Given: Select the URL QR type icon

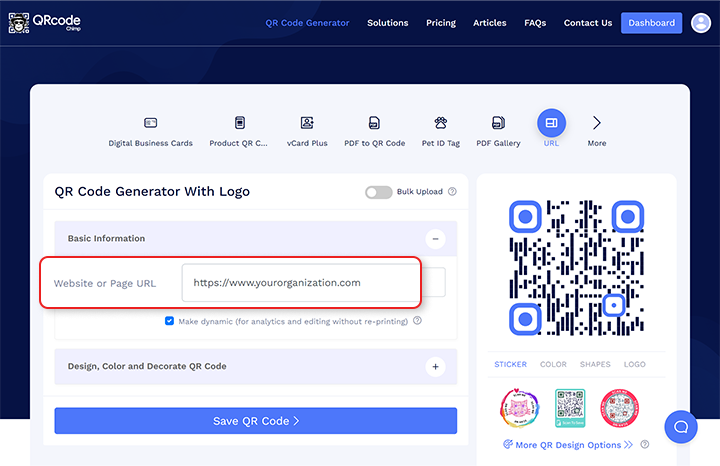Looking at the screenshot, I should [551, 123].
